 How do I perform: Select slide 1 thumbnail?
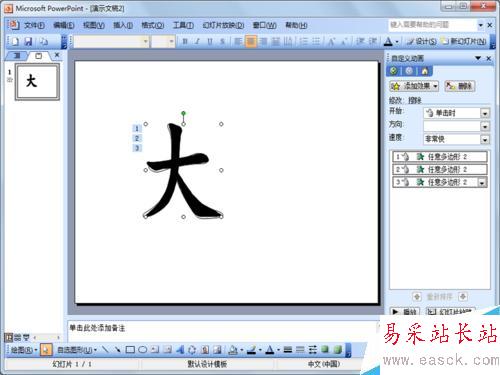tap(37, 82)
